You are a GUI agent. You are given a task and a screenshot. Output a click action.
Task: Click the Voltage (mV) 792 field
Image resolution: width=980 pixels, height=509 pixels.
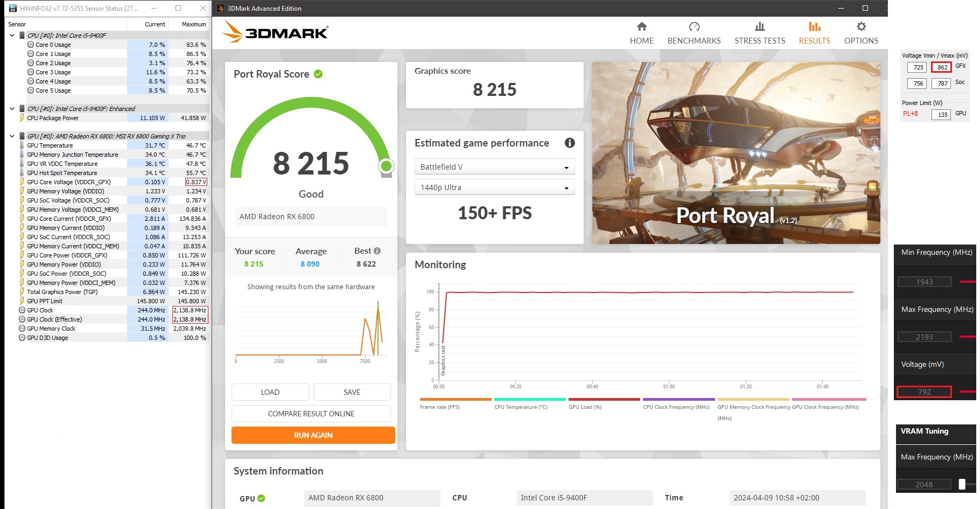pos(924,392)
